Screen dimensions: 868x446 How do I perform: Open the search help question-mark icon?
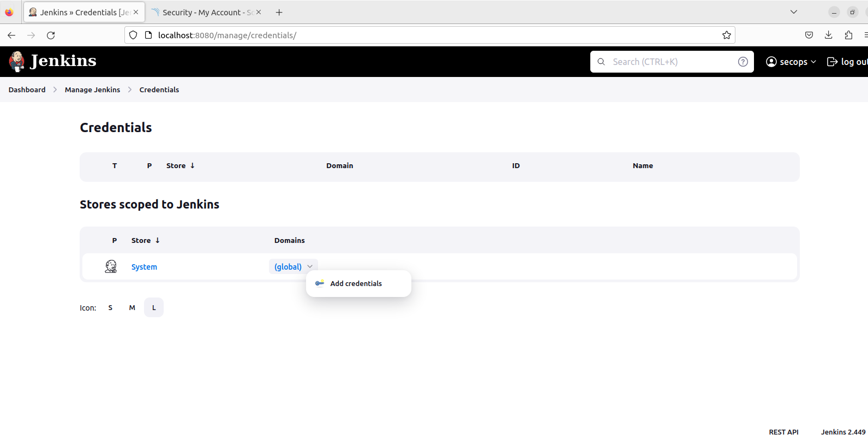click(743, 62)
